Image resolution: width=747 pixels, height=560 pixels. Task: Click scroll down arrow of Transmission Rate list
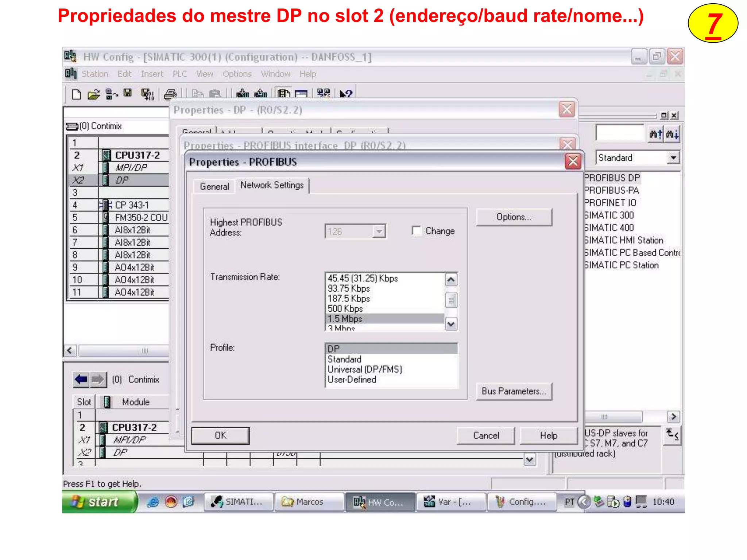[451, 324]
